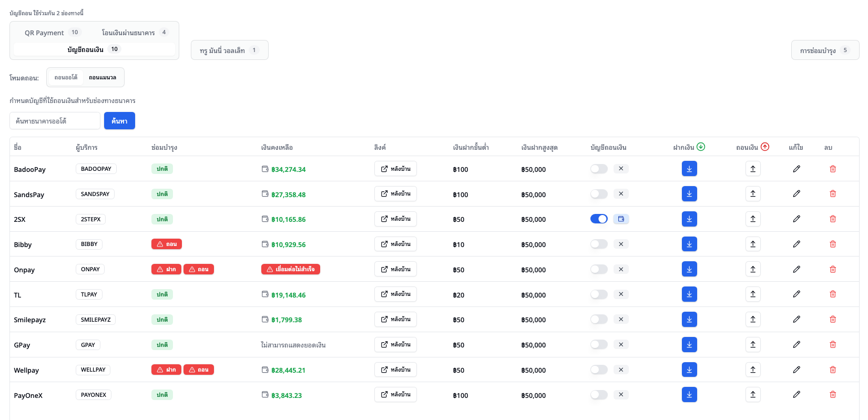Click the blue ค้นหา search button
The image size is (868, 420).
pyautogui.click(x=119, y=121)
